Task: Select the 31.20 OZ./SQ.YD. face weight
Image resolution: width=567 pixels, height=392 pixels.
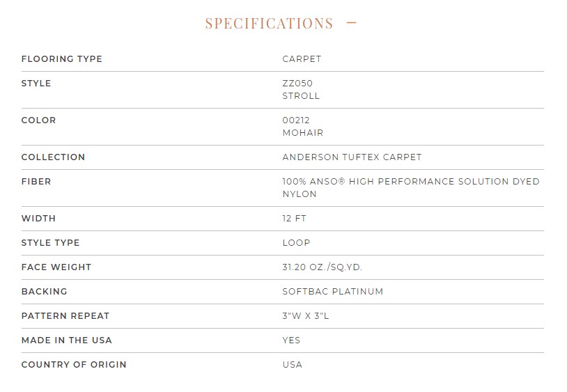Action: [322, 267]
